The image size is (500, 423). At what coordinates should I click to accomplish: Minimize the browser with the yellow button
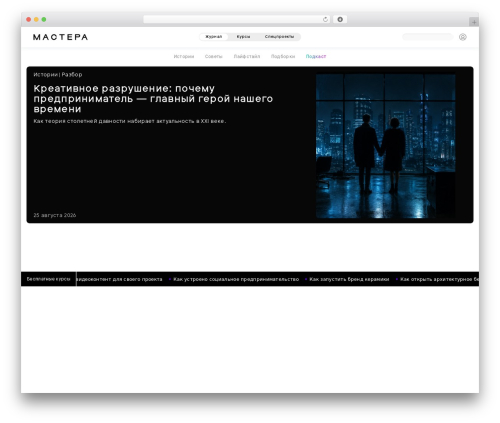click(36, 20)
